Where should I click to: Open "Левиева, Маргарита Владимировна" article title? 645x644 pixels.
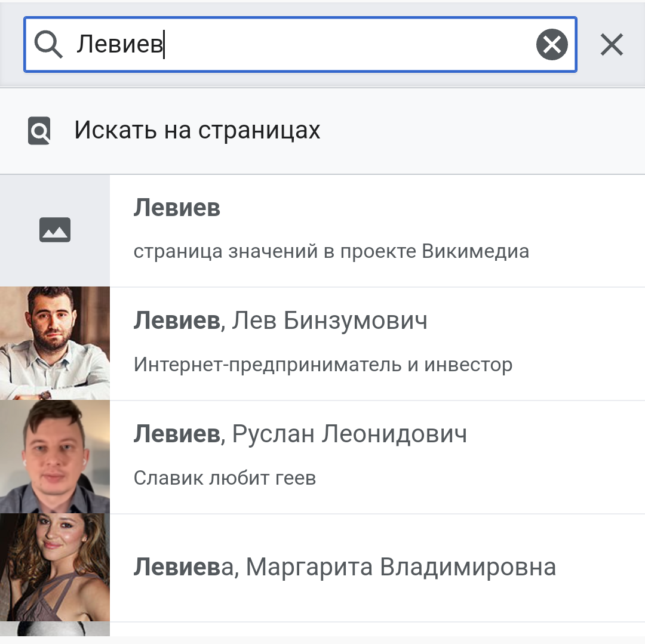(344, 567)
